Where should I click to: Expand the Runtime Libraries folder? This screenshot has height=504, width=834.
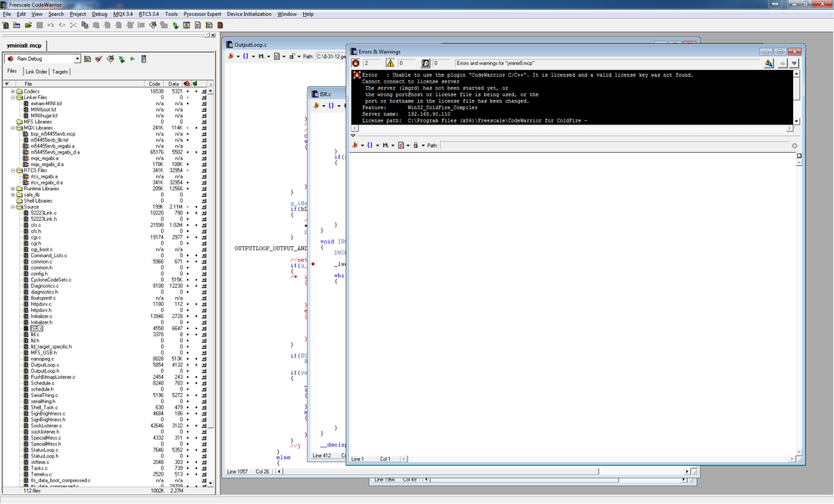pos(13,189)
